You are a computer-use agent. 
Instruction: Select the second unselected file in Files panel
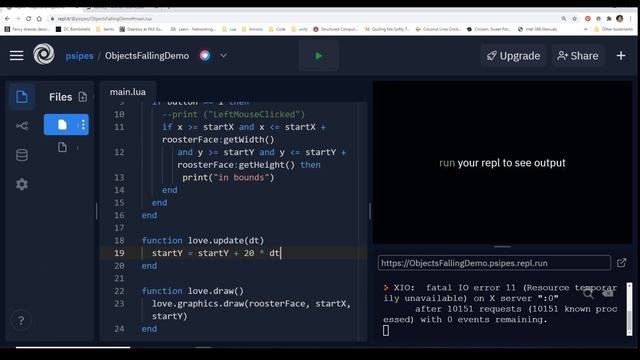(62, 147)
